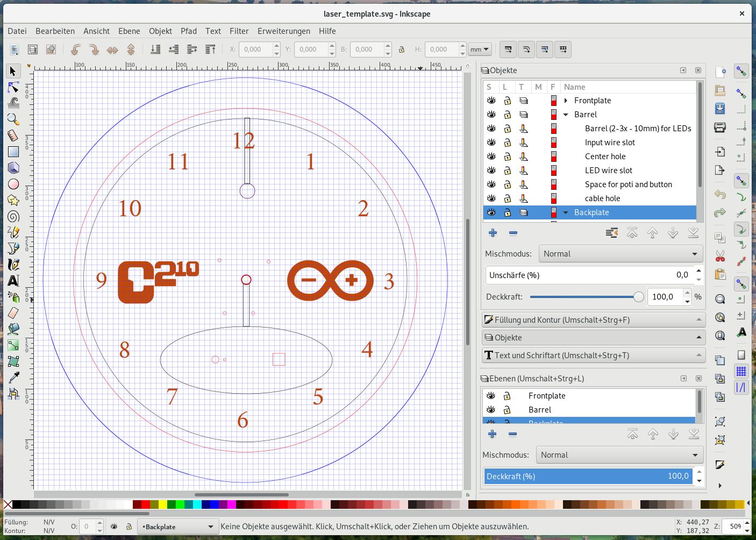Click the Print document icon
The image size is (756, 540).
tap(720, 127)
